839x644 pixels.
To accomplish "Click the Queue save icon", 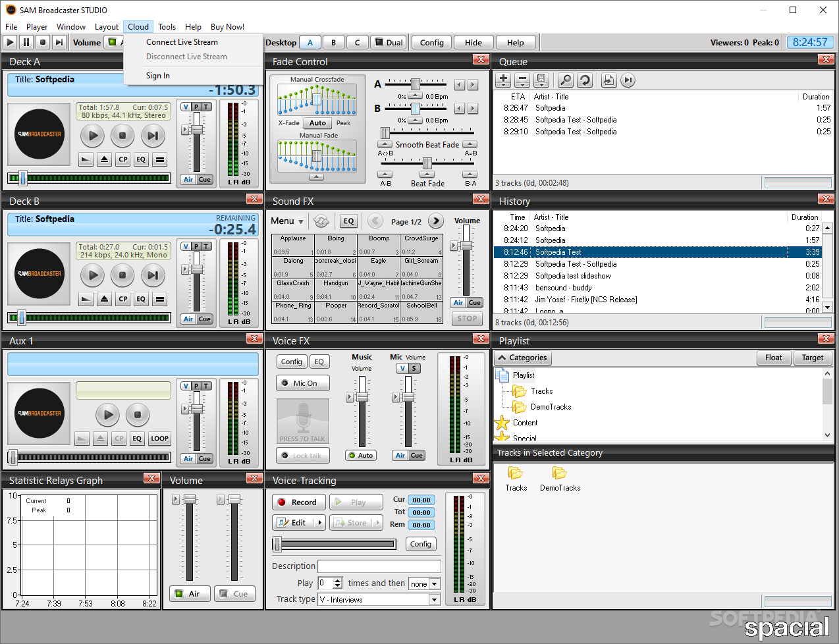I will (x=541, y=80).
